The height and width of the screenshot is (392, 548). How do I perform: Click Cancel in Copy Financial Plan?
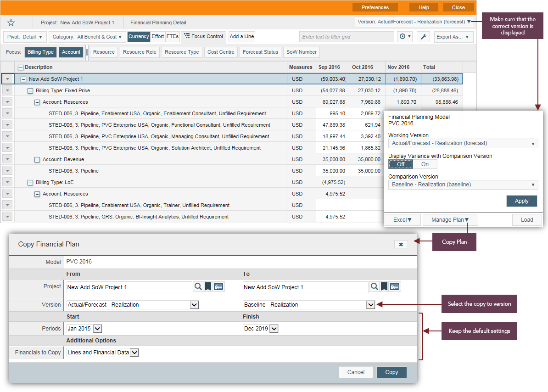click(x=356, y=372)
